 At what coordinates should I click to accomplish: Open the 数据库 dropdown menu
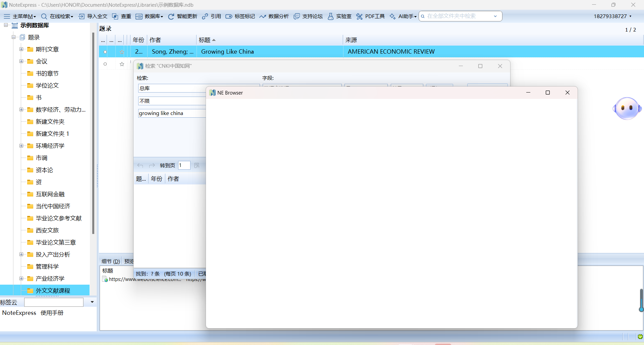[150, 16]
